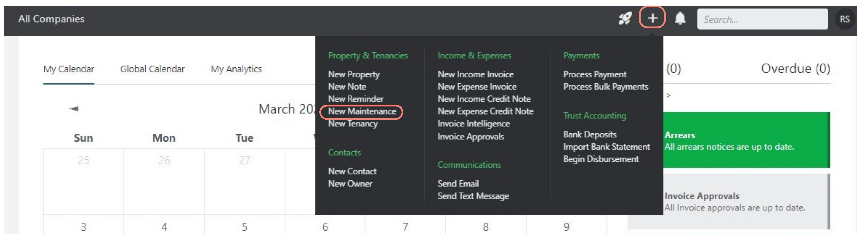868x246 pixels.
Task: Choose New Maintenance from menu
Action: tap(362, 111)
